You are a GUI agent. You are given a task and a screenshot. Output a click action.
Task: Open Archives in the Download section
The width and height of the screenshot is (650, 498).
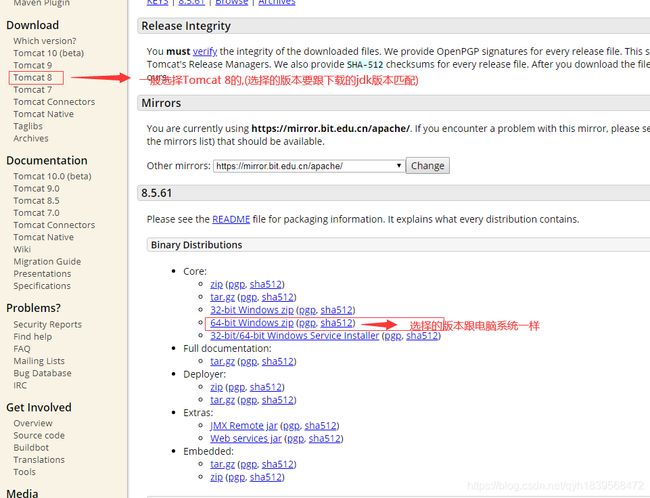pos(31,138)
